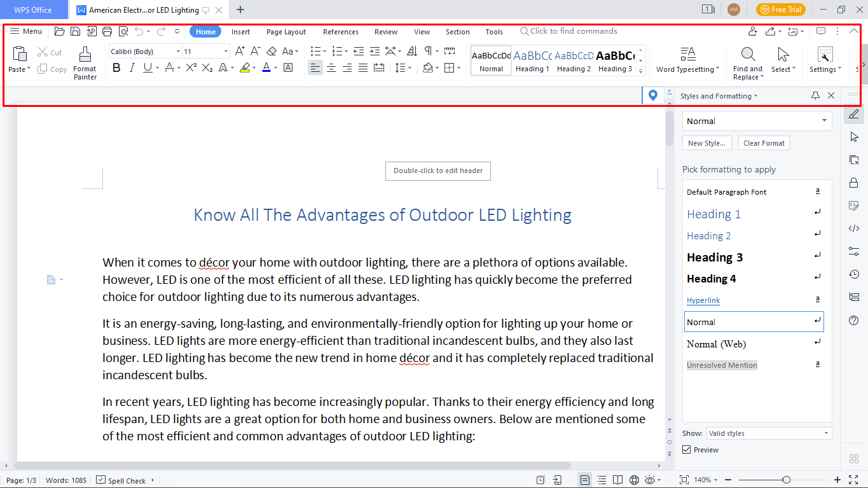Viewport: 868px width, 488px height.
Task: Switch to Web Layout view in status bar
Action: click(633, 479)
